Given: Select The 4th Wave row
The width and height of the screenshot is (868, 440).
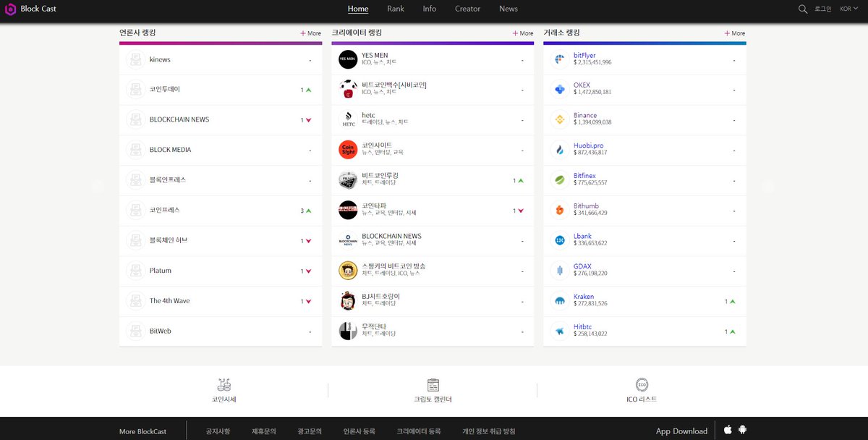Looking at the screenshot, I should pyautogui.click(x=221, y=300).
